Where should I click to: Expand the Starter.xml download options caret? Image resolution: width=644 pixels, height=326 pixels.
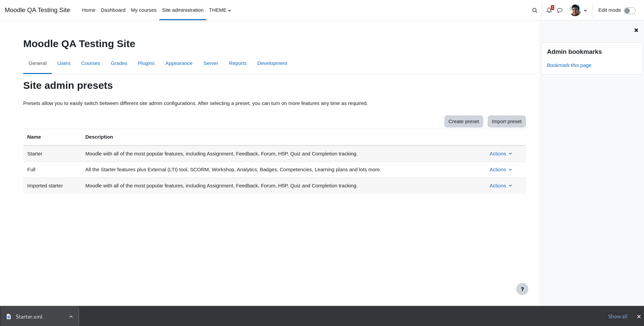click(x=71, y=317)
